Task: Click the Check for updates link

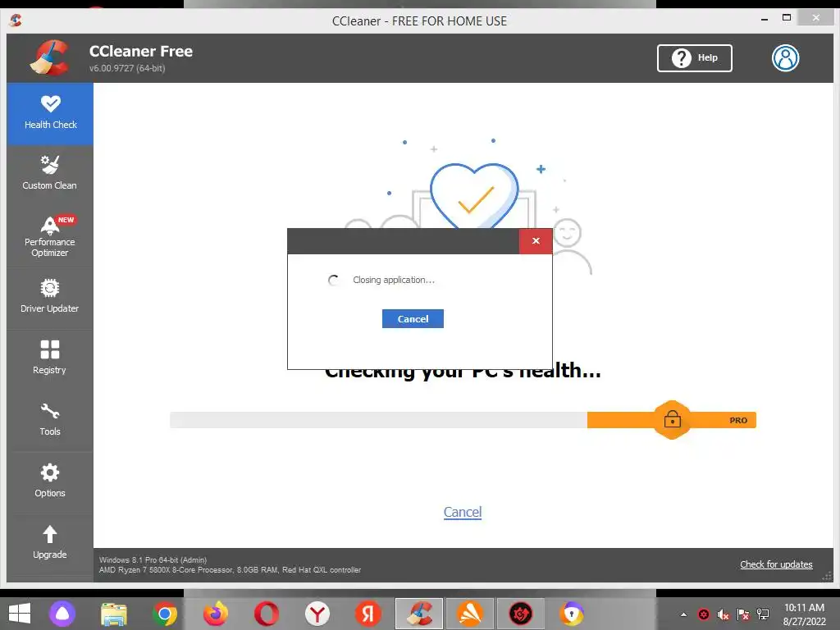Action: point(776,564)
